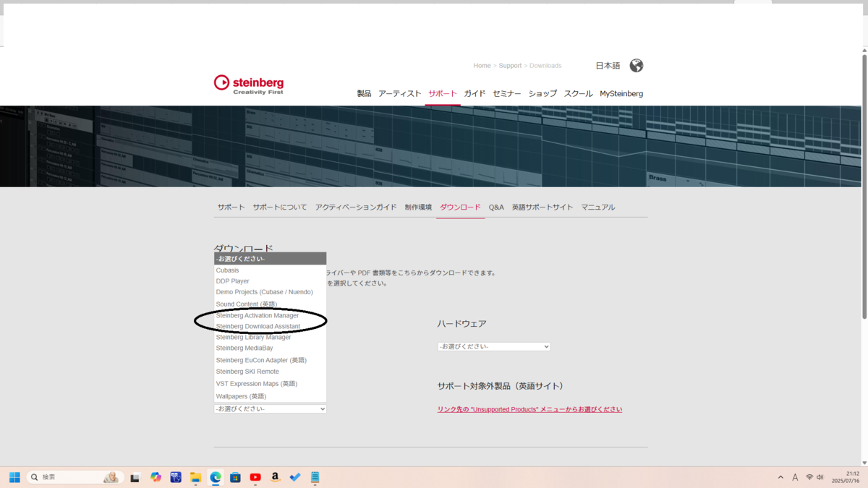Select the 英語サポートサイト tab
This screenshot has height=488, width=868.
coord(542,207)
